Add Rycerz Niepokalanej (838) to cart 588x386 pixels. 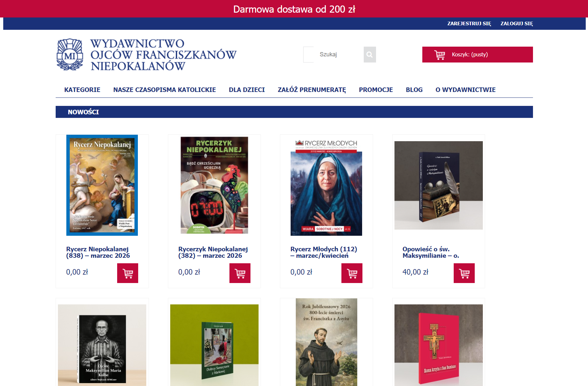pyautogui.click(x=128, y=273)
